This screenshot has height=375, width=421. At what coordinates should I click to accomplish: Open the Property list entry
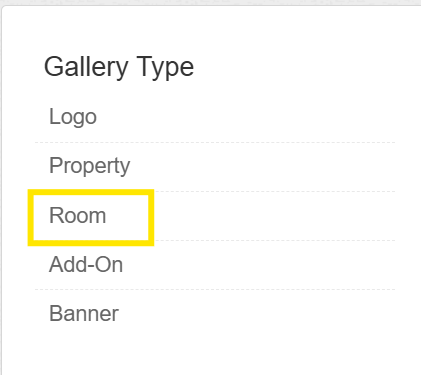point(89,166)
